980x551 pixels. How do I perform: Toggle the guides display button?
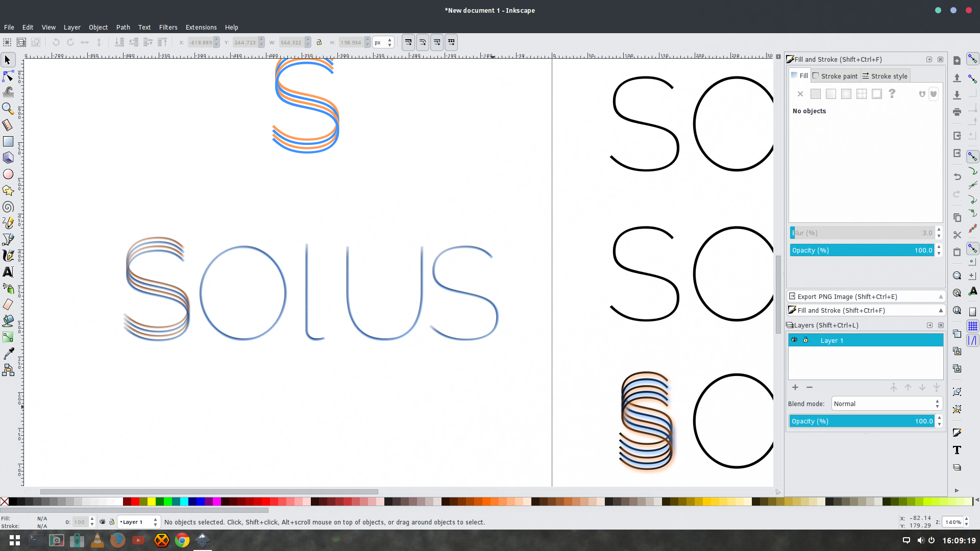[973, 340]
